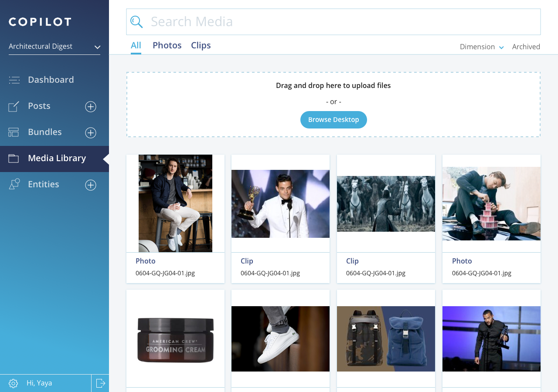The width and height of the screenshot is (558, 392).
Task: Open the Dashboard icon in sidebar
Action: coord(14,80)
